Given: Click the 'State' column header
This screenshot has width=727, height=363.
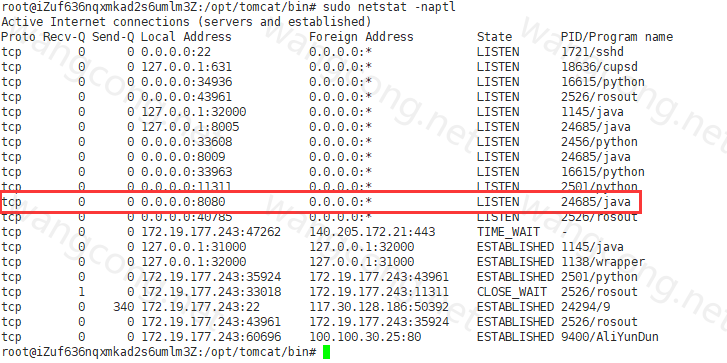Looking at the screenshot, I should (494, 37).
